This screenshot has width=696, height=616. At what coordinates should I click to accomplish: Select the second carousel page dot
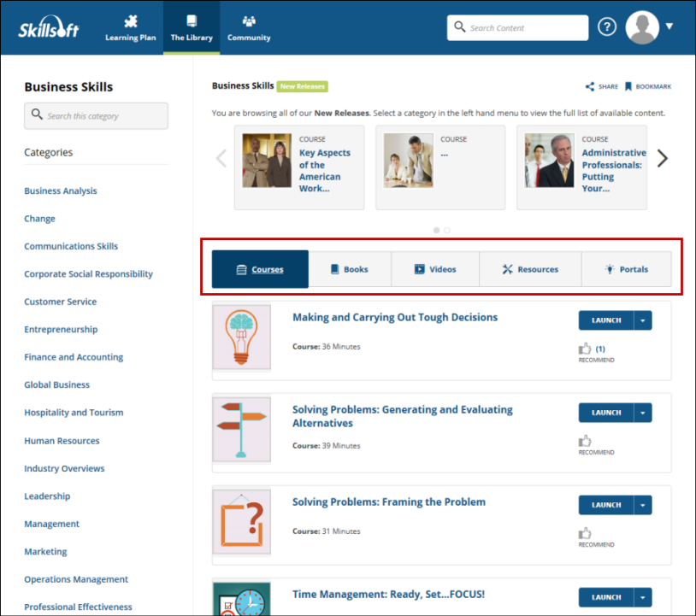click(447, 230)
